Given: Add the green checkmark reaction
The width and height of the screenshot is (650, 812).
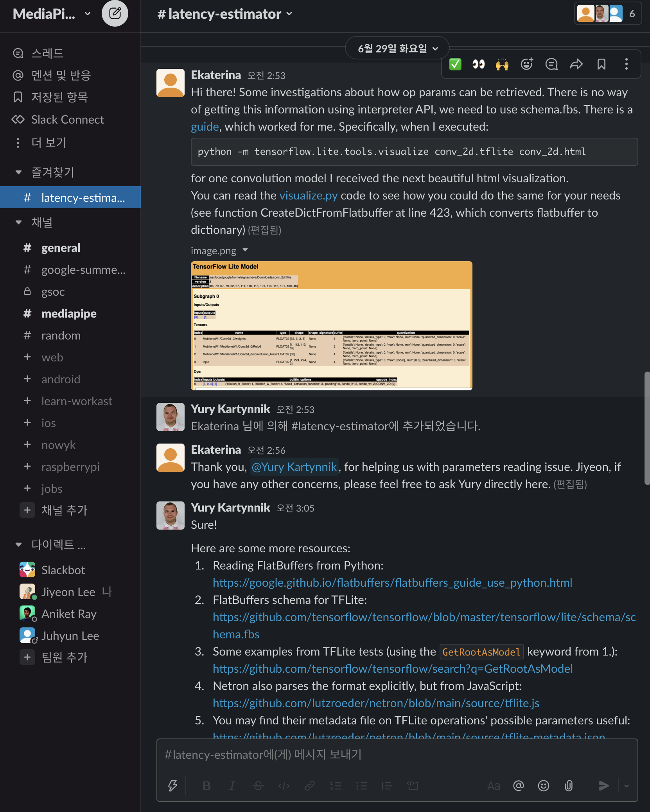Looking at the screenshot, I should [x=455, y=64].
